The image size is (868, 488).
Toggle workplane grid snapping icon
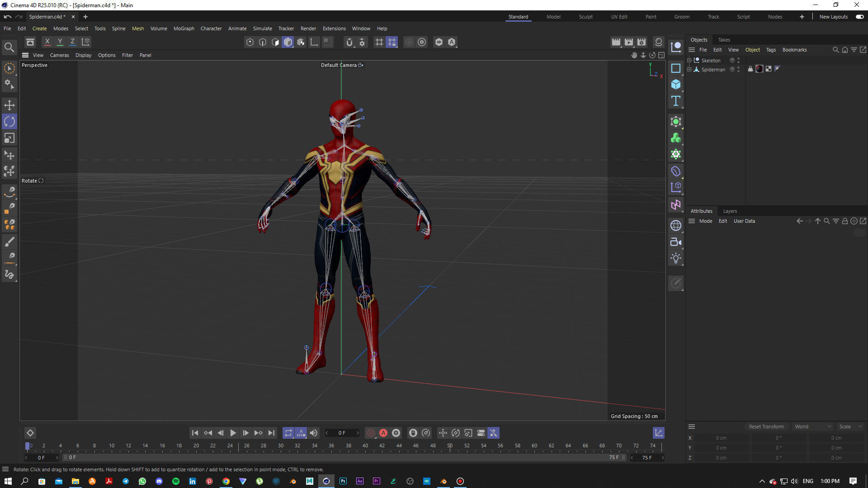point(392,42)
